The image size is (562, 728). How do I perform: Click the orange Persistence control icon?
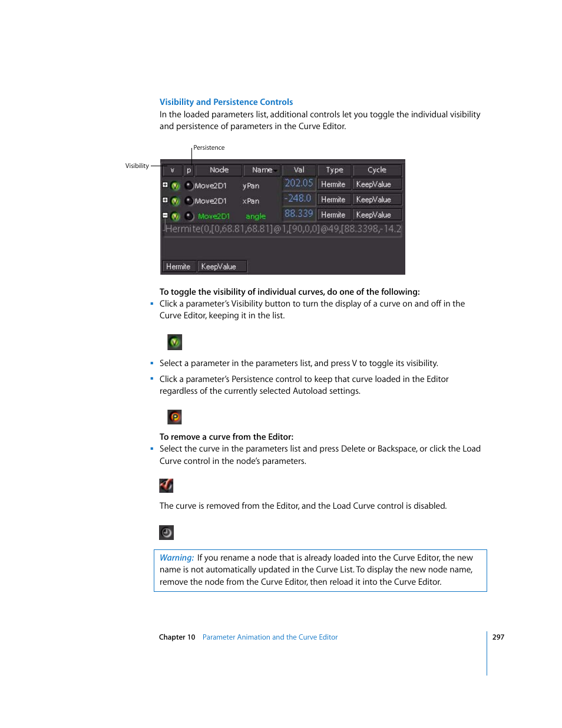coord(175,417)
